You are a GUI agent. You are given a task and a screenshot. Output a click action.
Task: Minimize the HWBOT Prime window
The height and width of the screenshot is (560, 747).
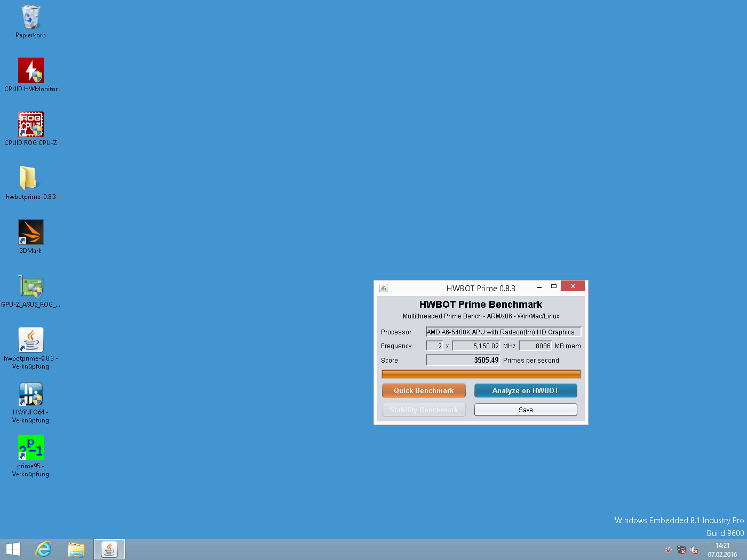tap(539, 286)
